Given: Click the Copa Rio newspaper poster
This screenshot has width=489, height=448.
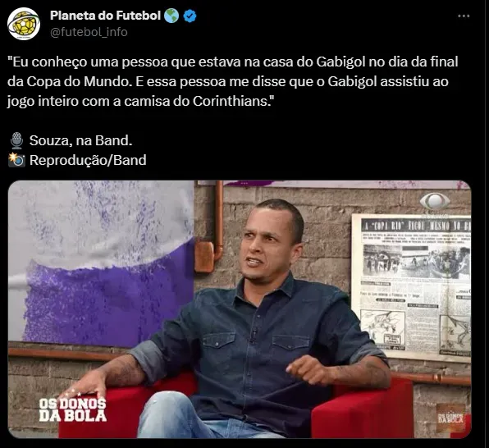Looking at the screenshot, I should (x=411, y=288).
